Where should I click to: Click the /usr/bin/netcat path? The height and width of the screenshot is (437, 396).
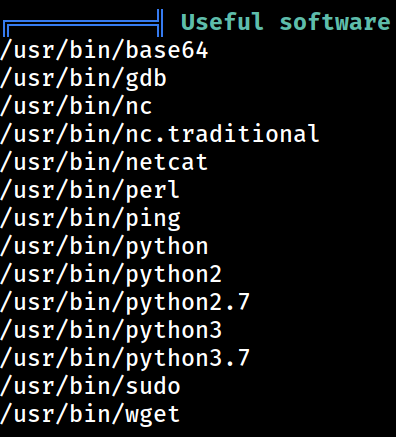tap(104, 162)
